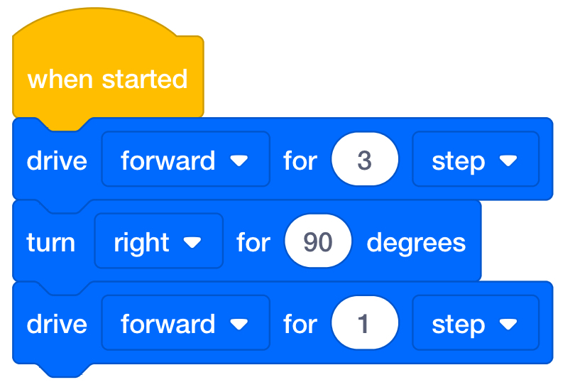
Task: Edit the value 1 in the last drive block
Action: point(364,322)
